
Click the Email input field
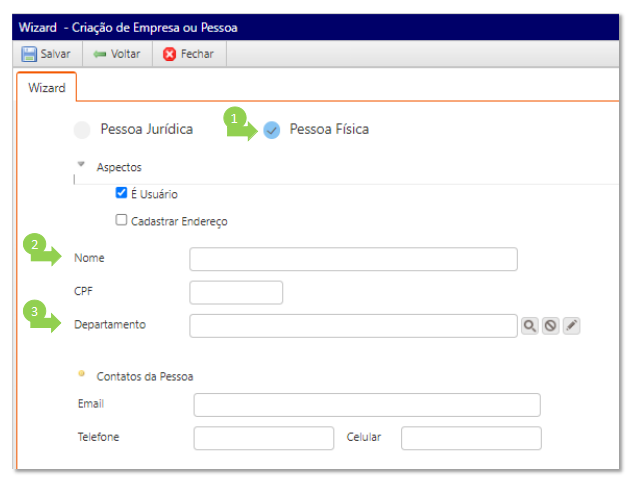367,404
